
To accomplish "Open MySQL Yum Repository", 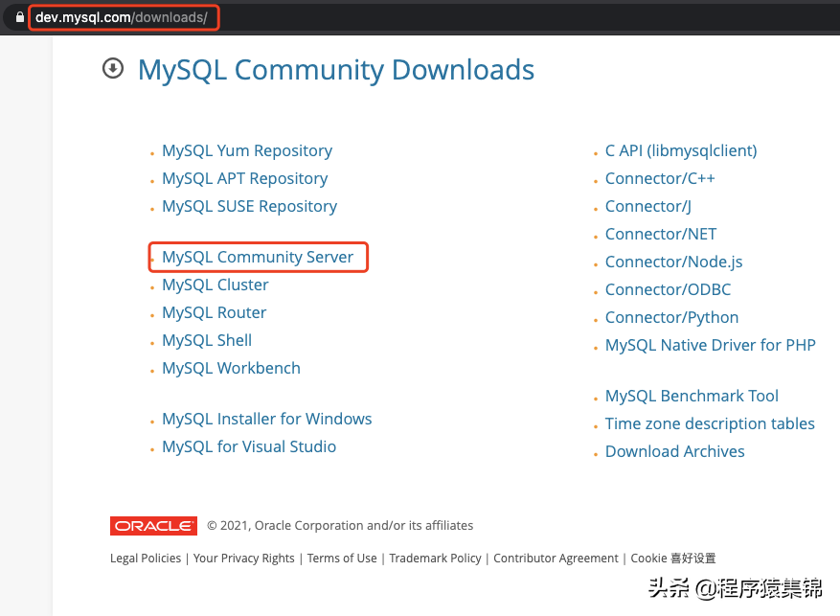I will [247, 151].
